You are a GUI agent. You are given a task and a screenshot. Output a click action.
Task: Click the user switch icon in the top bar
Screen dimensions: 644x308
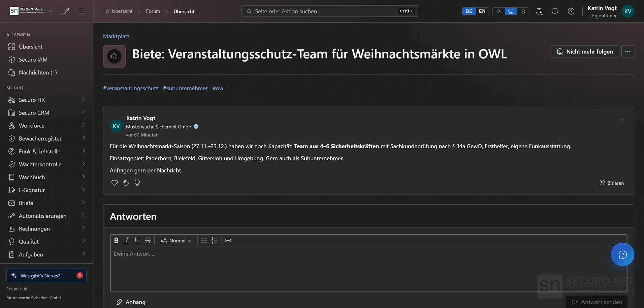[x=539, y=11]
